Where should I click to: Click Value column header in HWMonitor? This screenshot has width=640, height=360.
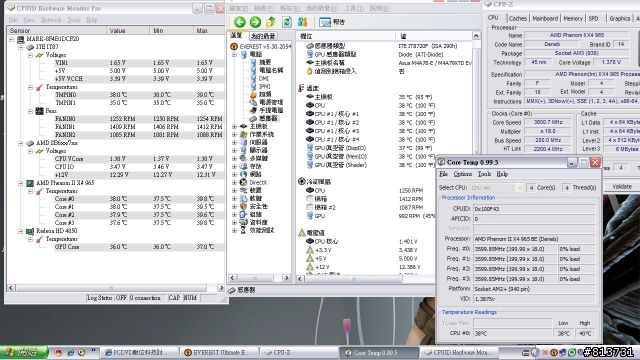tap(127, 31)
